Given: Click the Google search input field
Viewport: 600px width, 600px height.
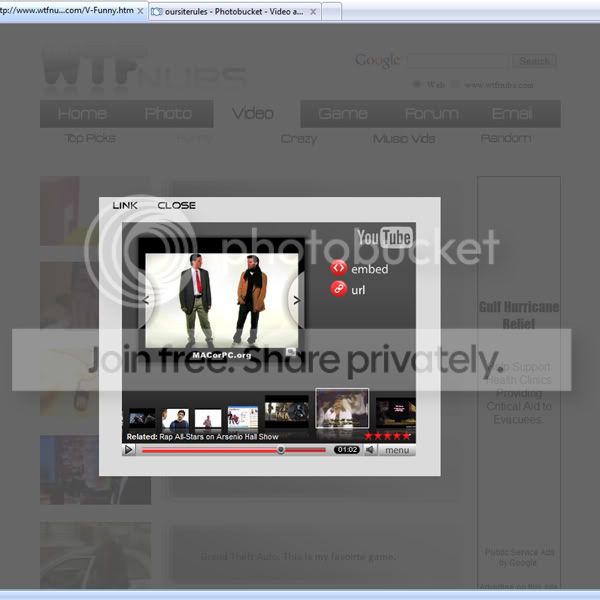Looking at the screenshot, I should point(457,61).
